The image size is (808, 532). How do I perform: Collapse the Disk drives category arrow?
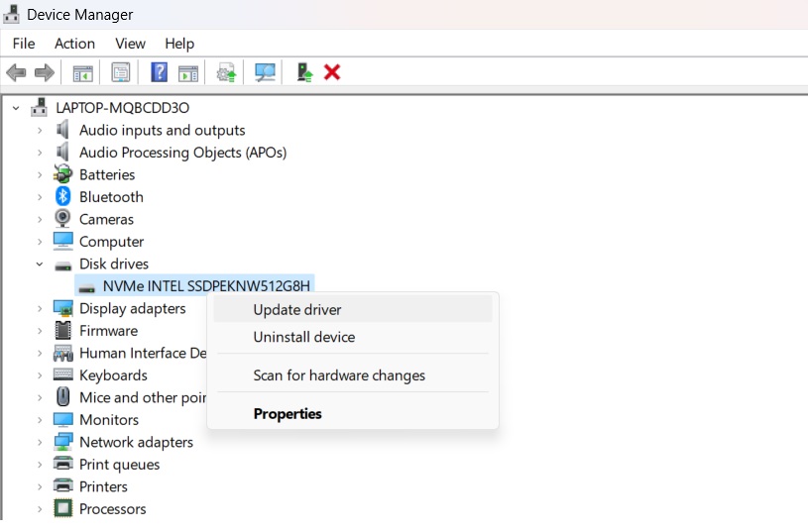[40, 265]
